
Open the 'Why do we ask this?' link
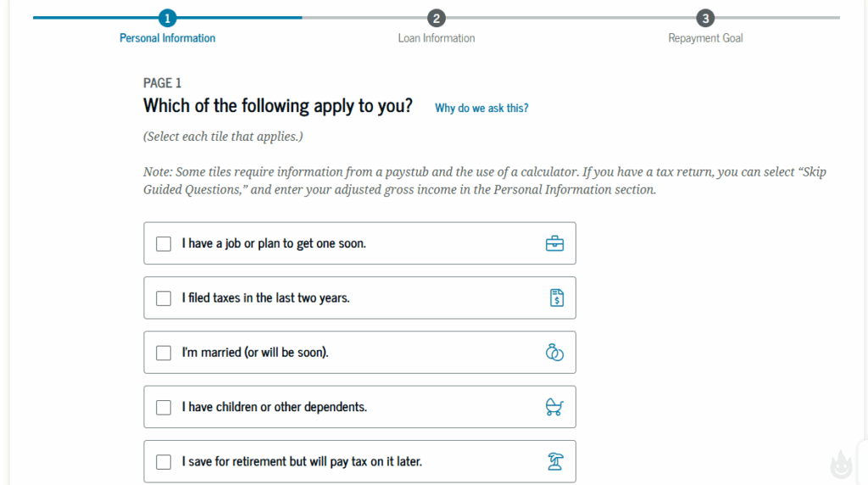tap(481, 108)
